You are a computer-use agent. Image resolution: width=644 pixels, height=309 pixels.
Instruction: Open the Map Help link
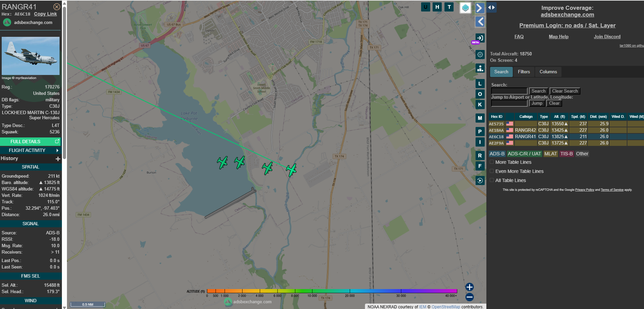pyautogui.click(x=559, y=37)
